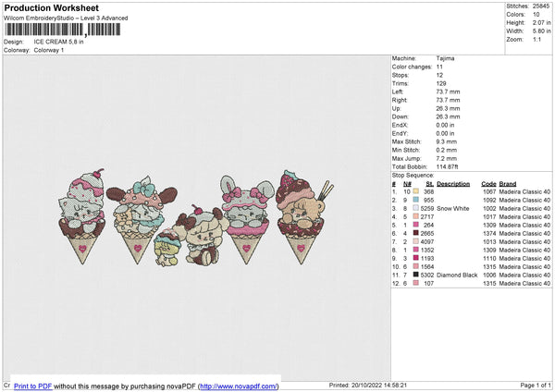Click the Stitches value 25845
Viewport: 555px width, 392px height.
coord(541,6)
